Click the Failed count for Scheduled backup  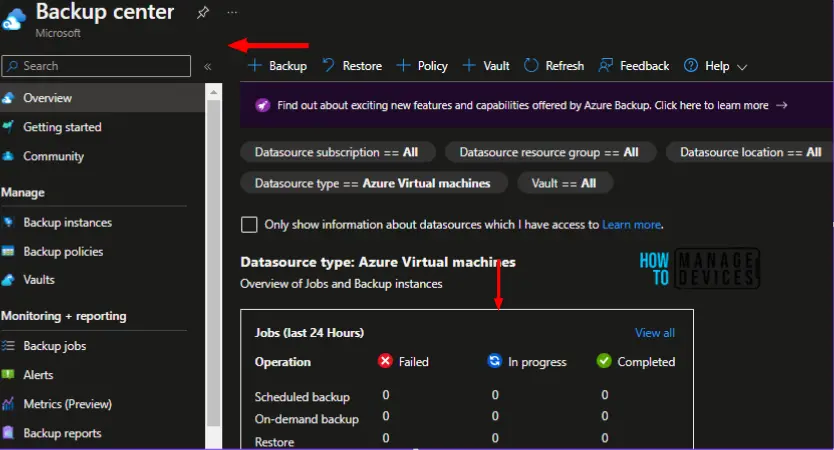point(386,395)
